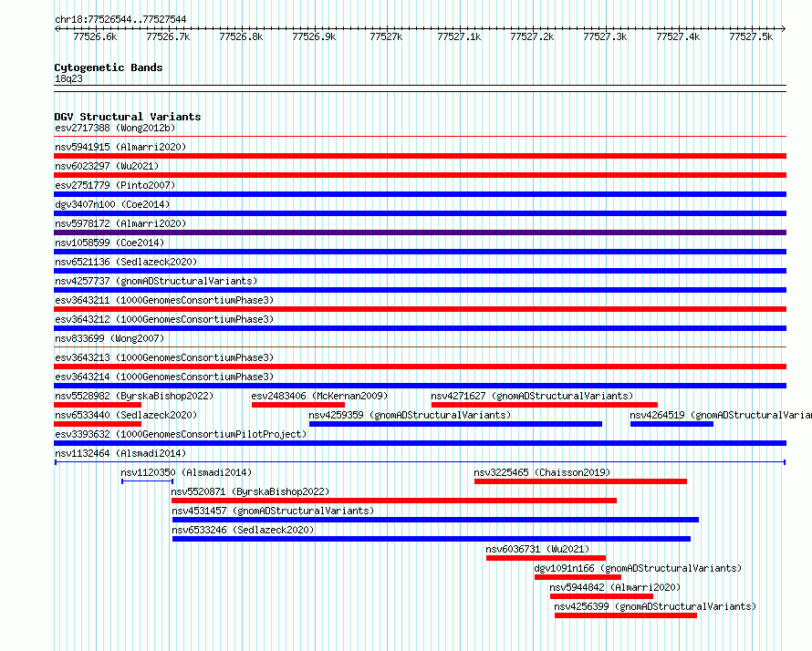The width and height of the screenshot is (812, 651).
Task: Select the 18q23 band label
Action: click(68, 78)
